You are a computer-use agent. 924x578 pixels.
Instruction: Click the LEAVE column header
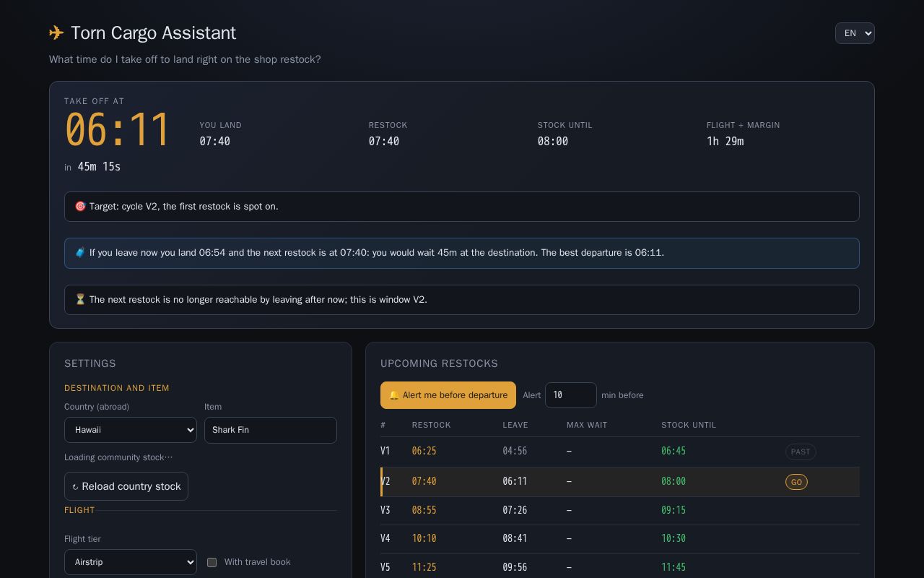point(515,425)
